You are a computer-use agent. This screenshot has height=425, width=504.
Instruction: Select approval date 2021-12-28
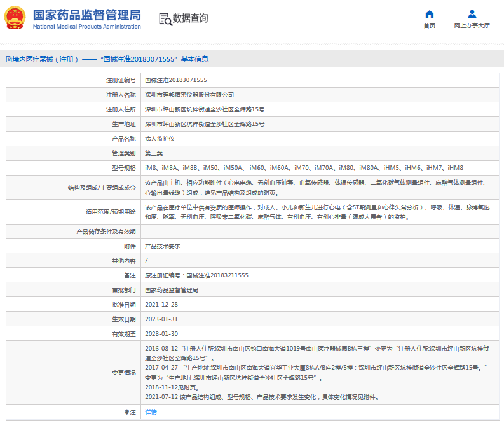pyautogui.click(x=161, y=305)
